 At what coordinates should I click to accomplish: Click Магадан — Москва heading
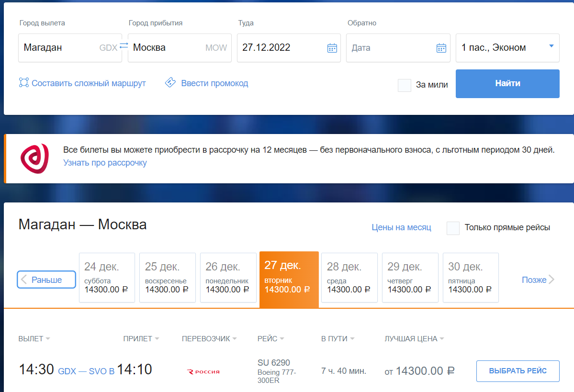(82, 224)
